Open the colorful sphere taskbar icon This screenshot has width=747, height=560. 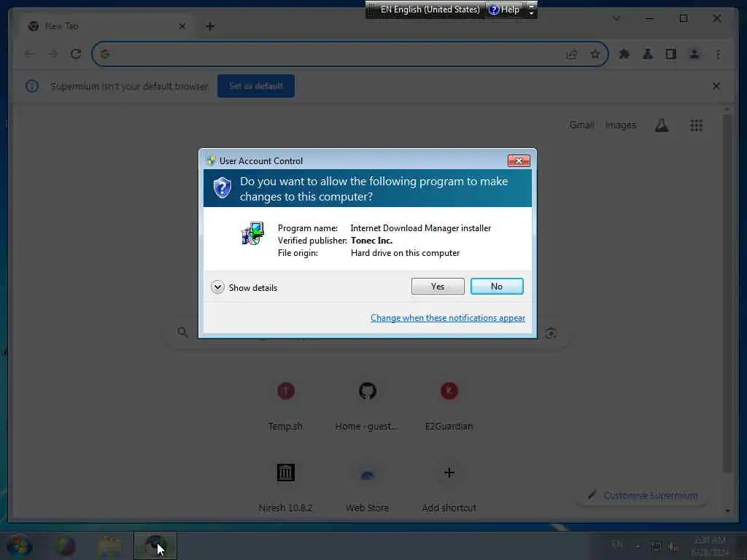point(66,546)
